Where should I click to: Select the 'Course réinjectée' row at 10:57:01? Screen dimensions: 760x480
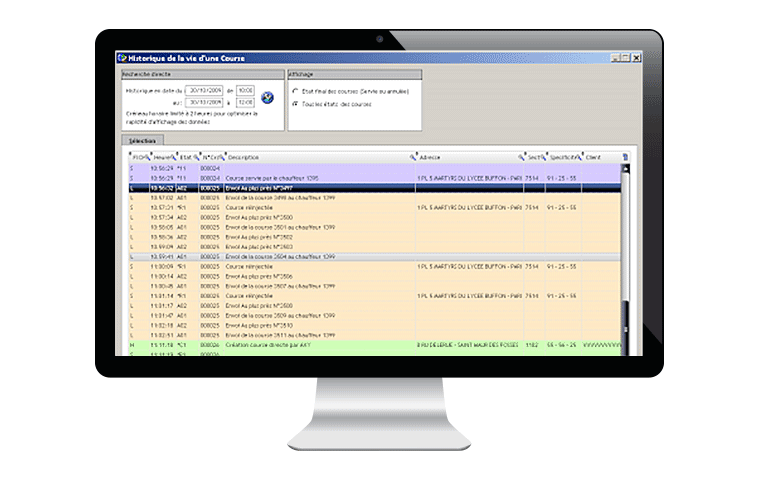pos(375,208)
